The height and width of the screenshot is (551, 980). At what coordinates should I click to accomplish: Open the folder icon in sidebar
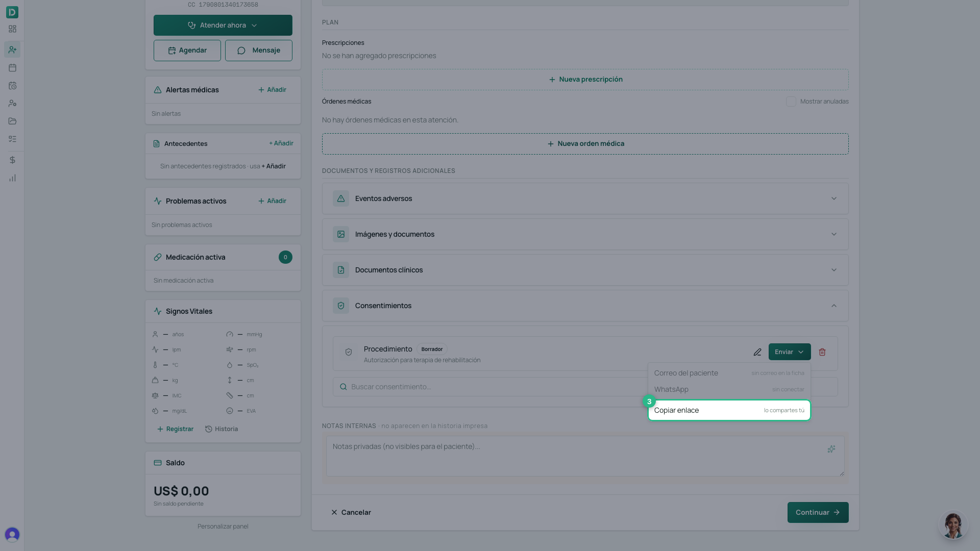click(x=12, y=121)
